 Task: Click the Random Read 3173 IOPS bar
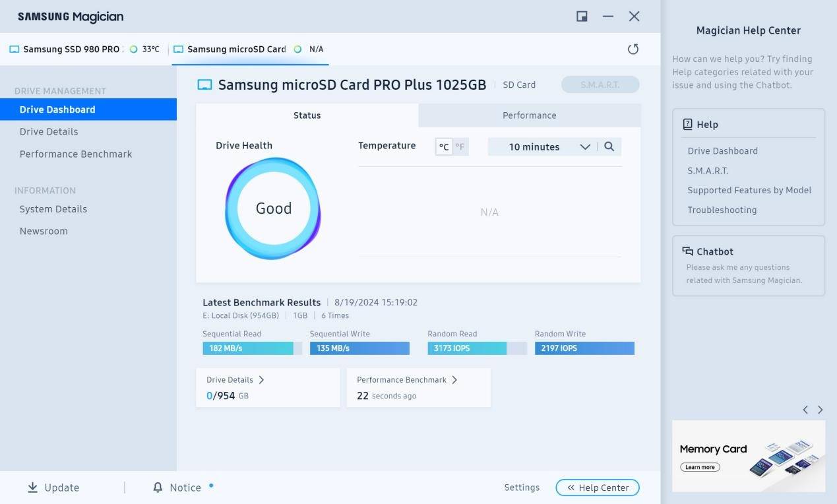tap(477, 348)
